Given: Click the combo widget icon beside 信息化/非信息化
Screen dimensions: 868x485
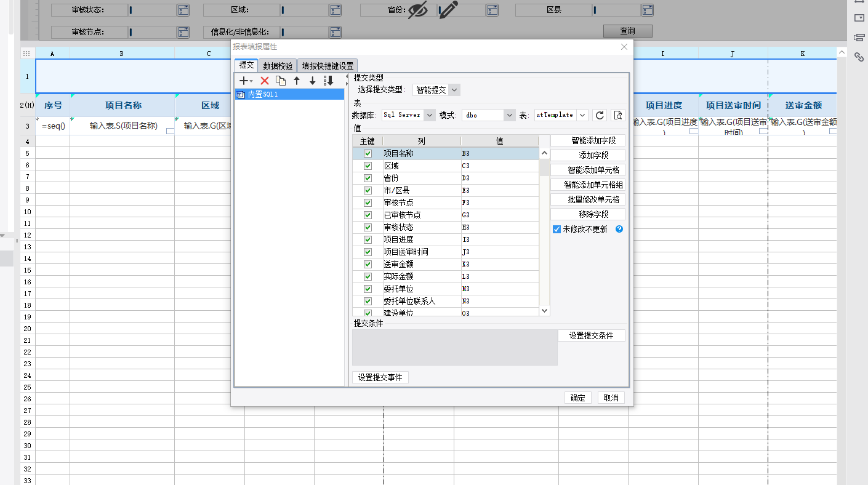Looking at the screenshot, I should point(335,32).
